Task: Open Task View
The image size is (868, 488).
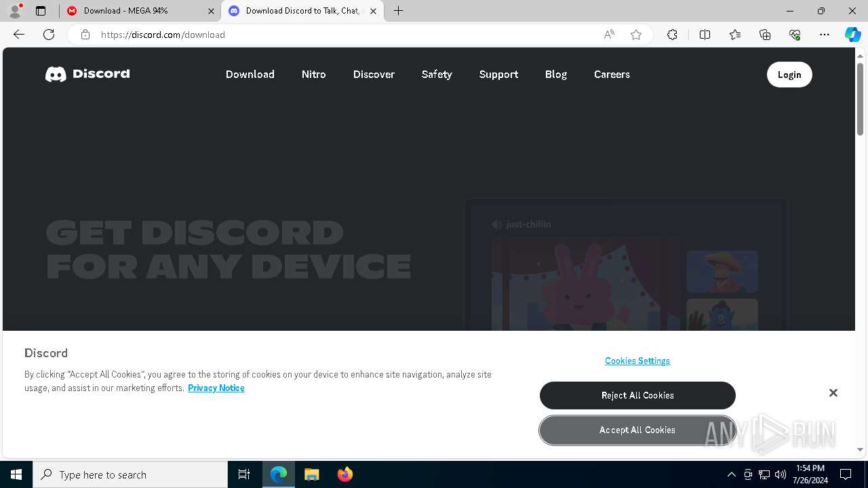Action: click(244, 474)
